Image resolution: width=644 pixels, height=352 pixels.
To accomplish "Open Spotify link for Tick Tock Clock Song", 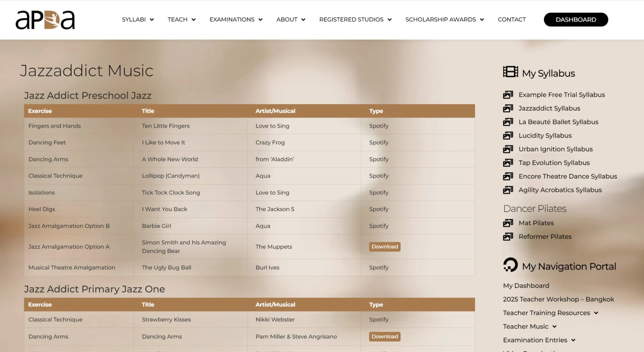I will tap(379, 193).
